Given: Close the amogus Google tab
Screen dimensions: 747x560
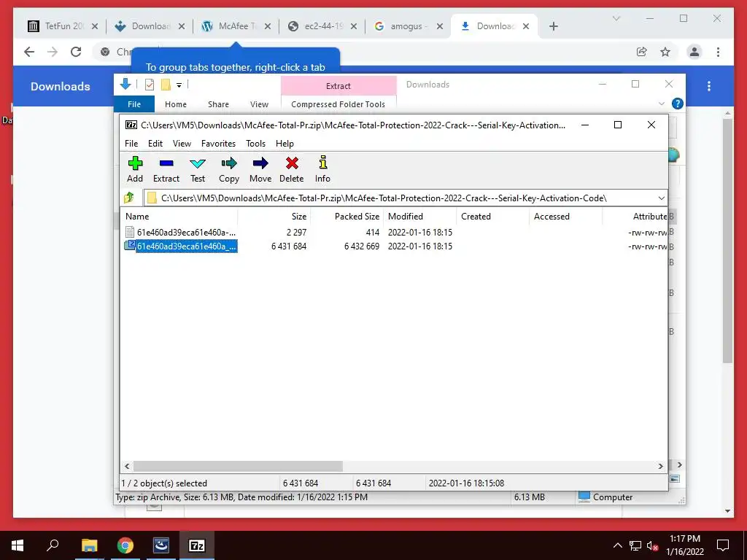Looking at the screenshot, I should 440,26.
